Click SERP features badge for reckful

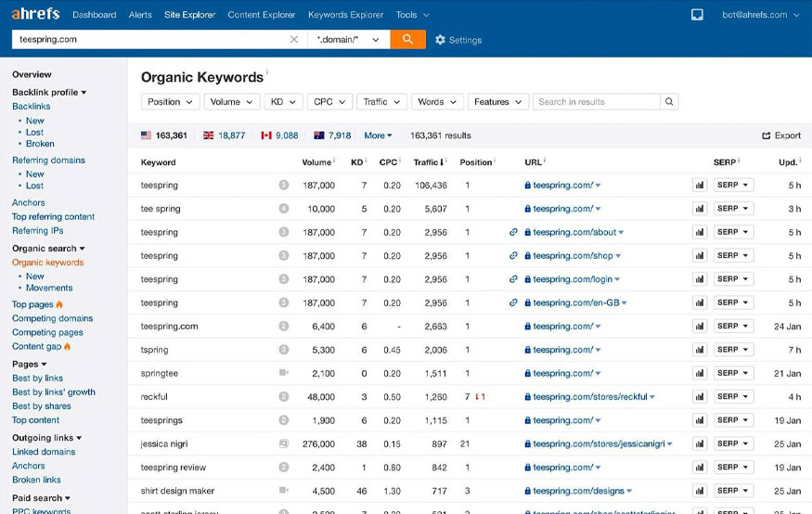click(x=284, y=396)
